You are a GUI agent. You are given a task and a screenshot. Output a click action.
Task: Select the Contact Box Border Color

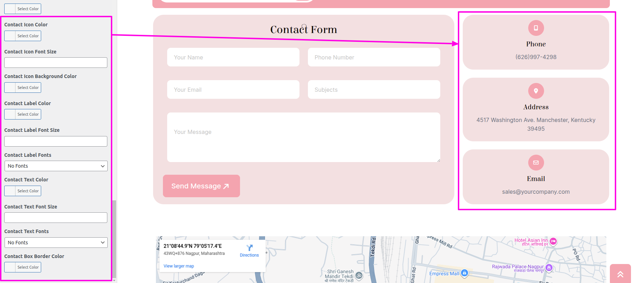[23, 267]
